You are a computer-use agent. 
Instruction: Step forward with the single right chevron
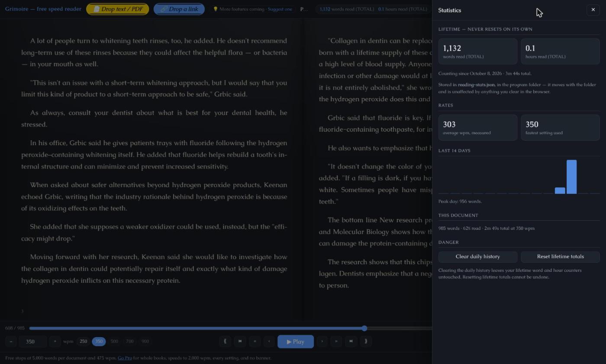pos(322,341)
